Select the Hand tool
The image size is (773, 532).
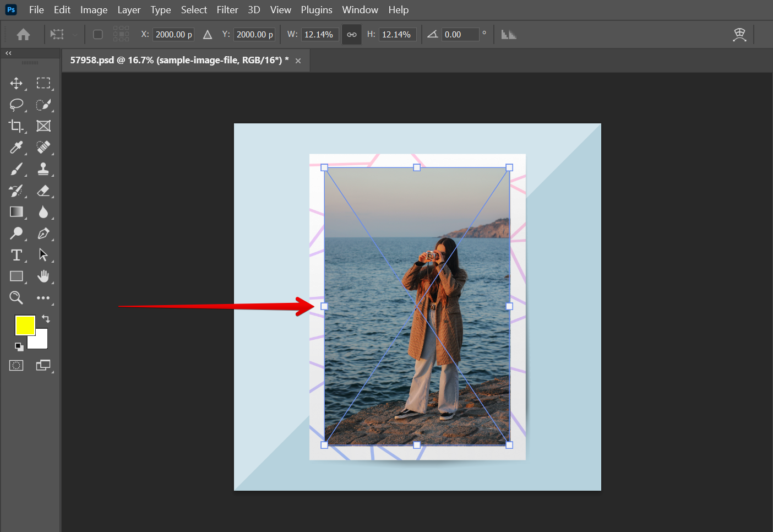(43, 276)
